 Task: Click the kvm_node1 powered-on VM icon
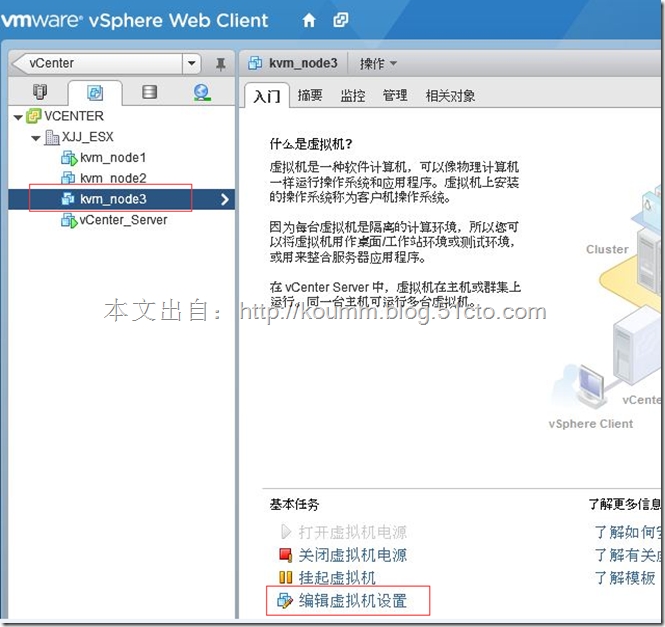point(69,158)
